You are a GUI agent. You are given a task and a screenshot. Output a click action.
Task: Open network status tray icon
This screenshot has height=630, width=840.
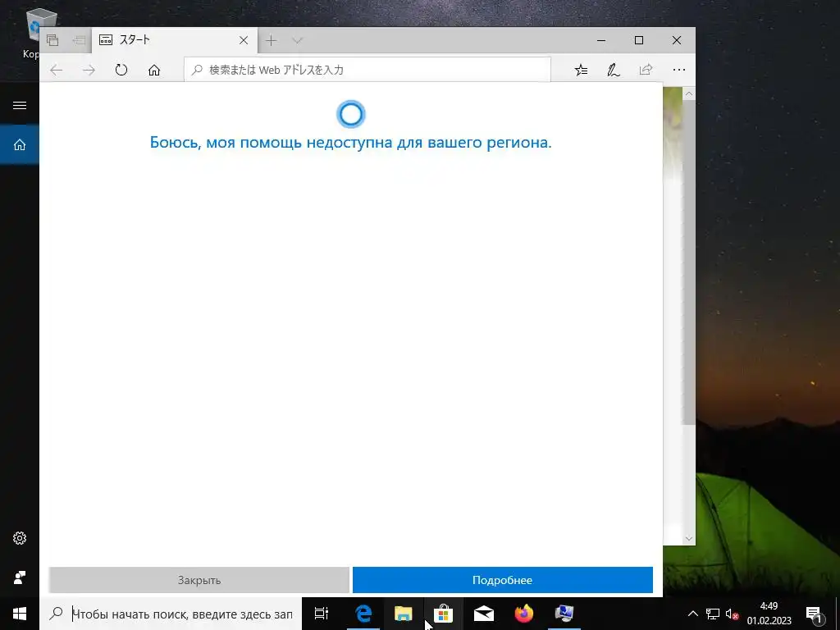pos(713,614)
